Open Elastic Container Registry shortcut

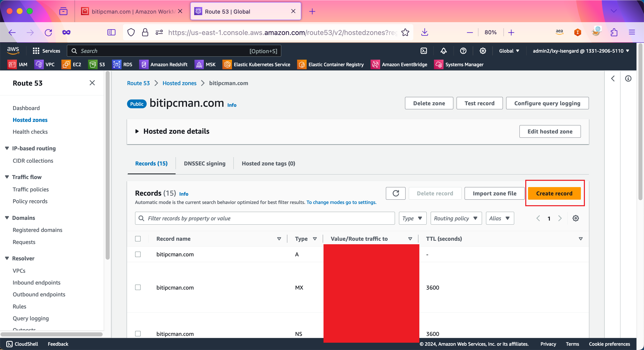331,64
